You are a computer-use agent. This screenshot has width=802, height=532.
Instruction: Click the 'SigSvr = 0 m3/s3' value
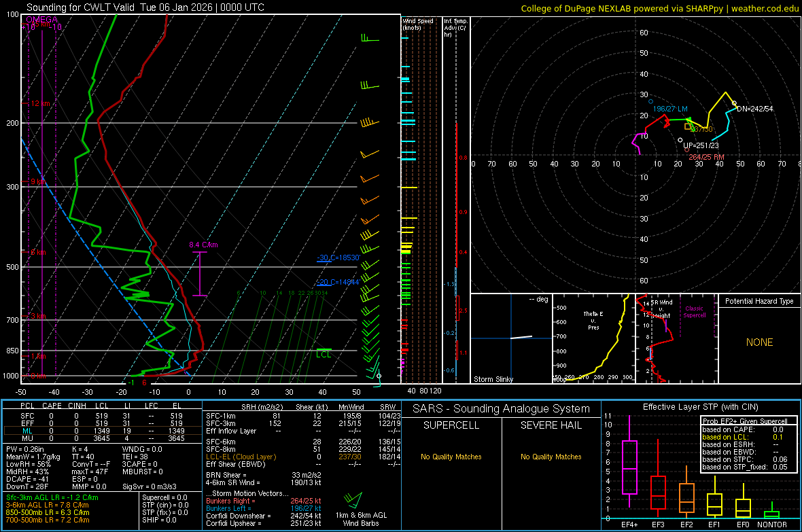coord(150,486)
